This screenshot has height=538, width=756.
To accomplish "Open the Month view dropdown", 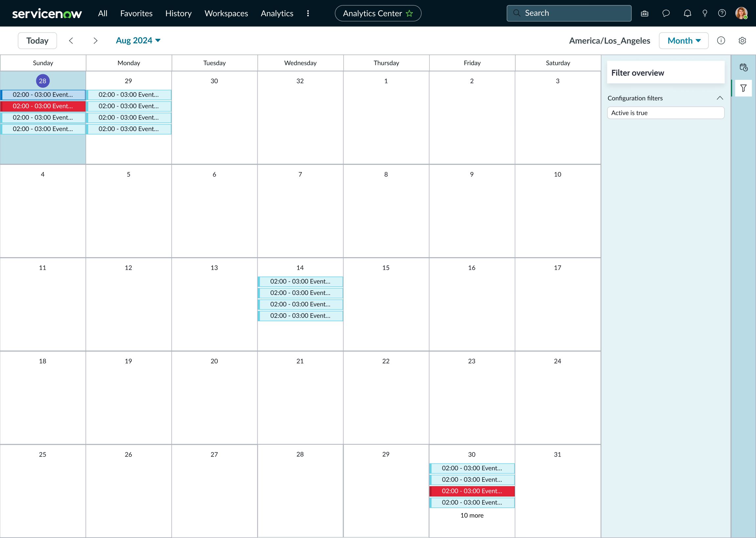I will 683,41.
